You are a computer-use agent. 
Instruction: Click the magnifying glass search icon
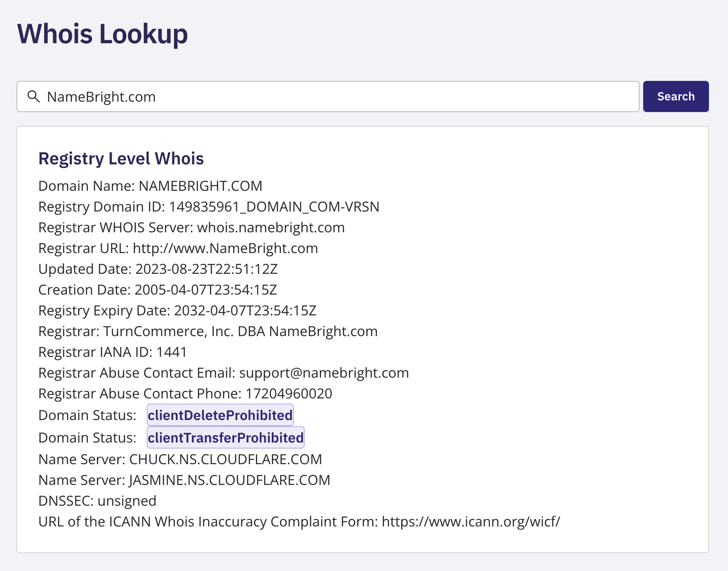coord(33,96)
